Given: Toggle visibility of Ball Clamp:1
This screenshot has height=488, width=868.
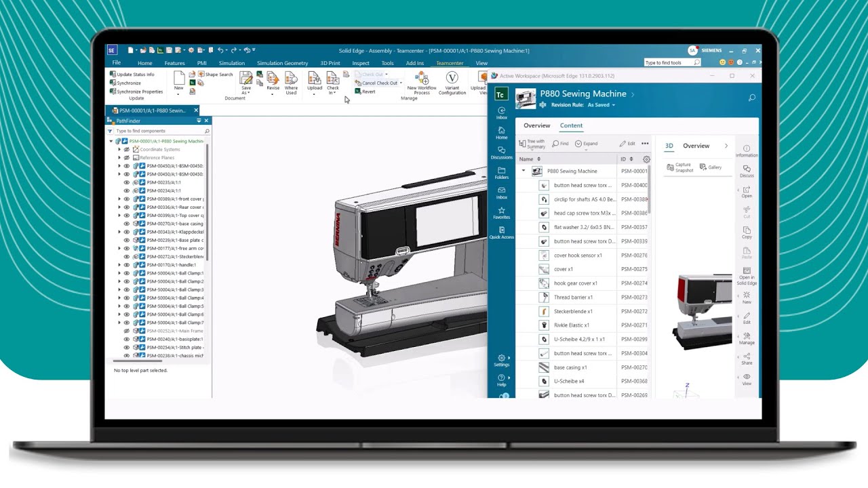Looking at the screenshot, I should (x=126, y=273).
